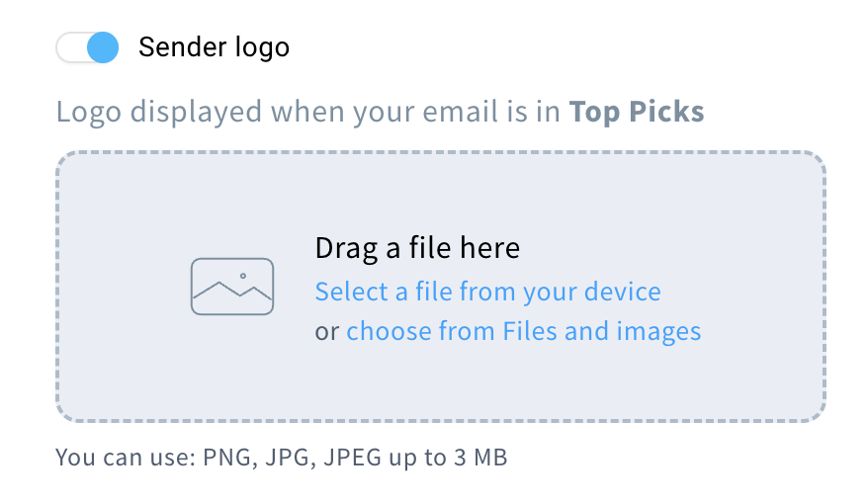Click the bold "Top Picks" text
The image size is (868, 502).
(x=637, y=112)
